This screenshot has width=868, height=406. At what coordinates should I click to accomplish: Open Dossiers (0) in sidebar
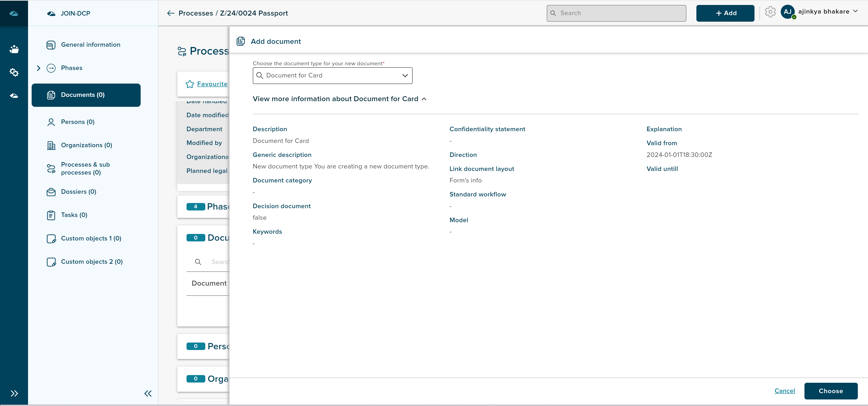78,191
